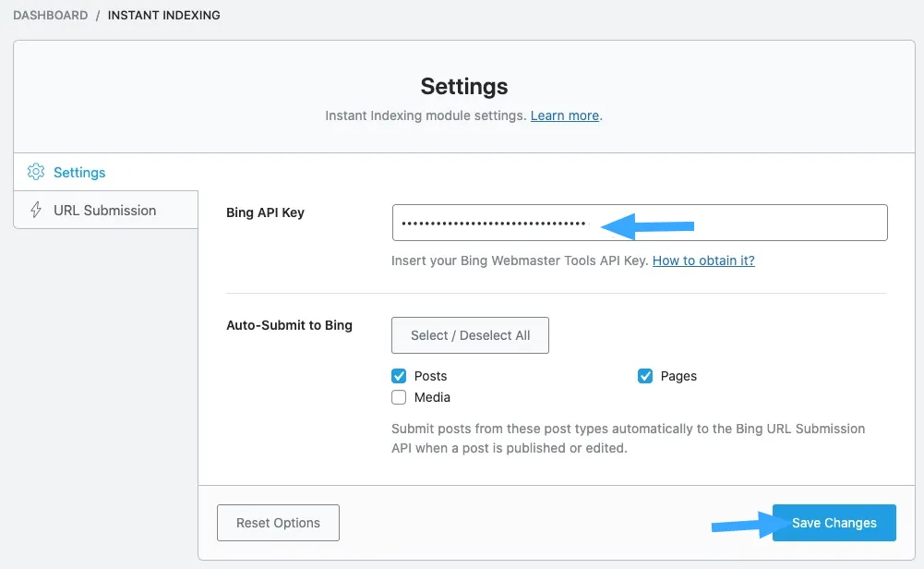
Task: Click INSTANT INDEXING breadcrumb text
Action: tap(163, 16)
